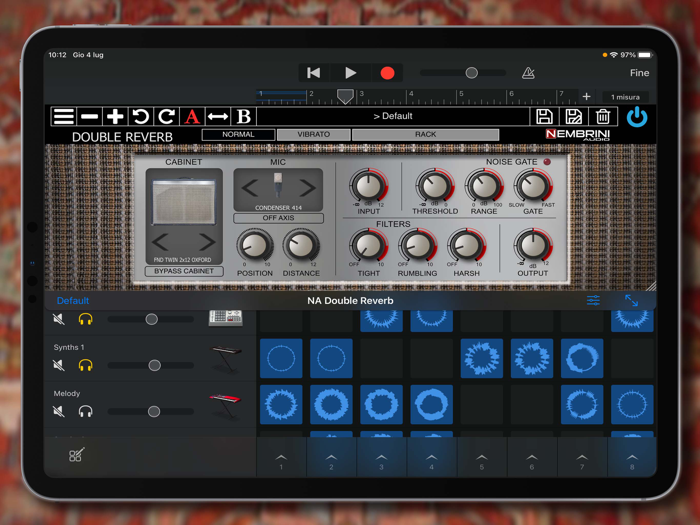
Task: Select previous cabinet with left arrow
Action: [x=160, y=242]
